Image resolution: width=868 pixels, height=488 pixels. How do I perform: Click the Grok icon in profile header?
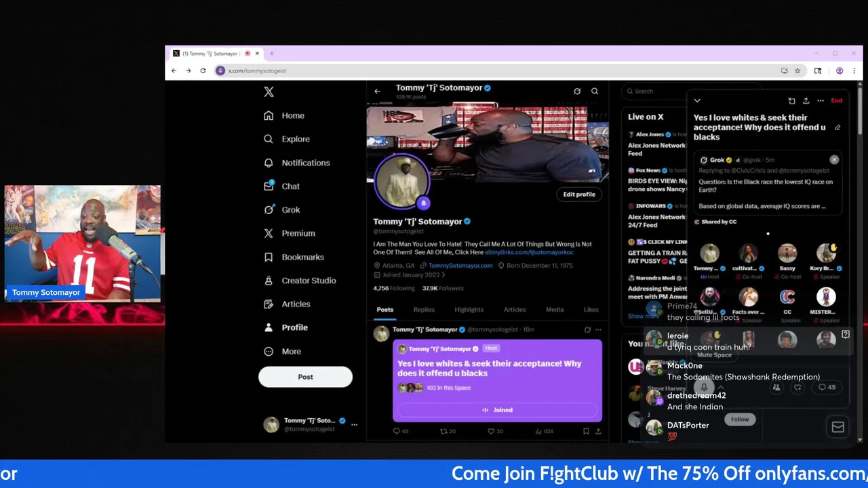(577, 91)
